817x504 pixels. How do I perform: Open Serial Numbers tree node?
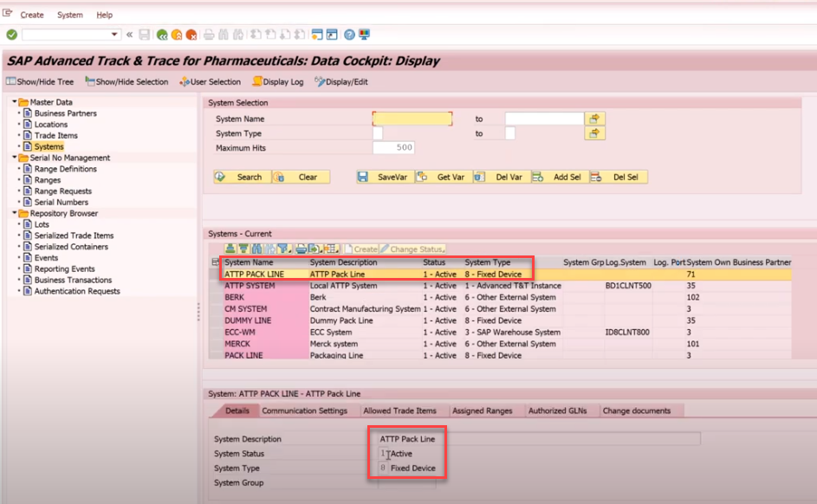click(61, 202)
